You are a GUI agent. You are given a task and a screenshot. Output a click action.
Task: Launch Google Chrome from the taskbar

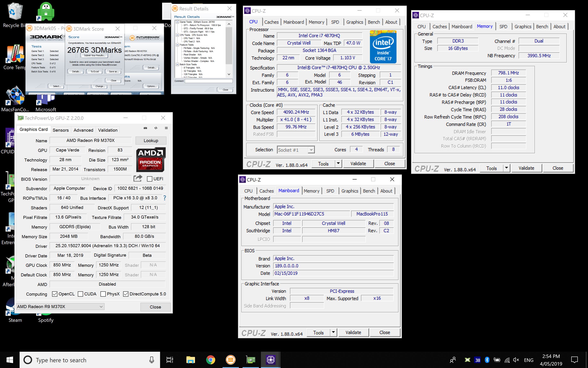tap(210, 360)
